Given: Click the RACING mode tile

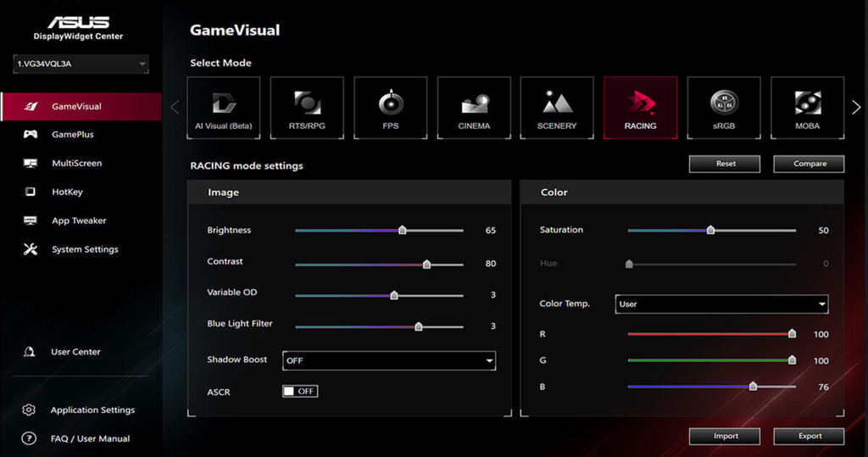Looking at the screenshot, I should [641, 108].
